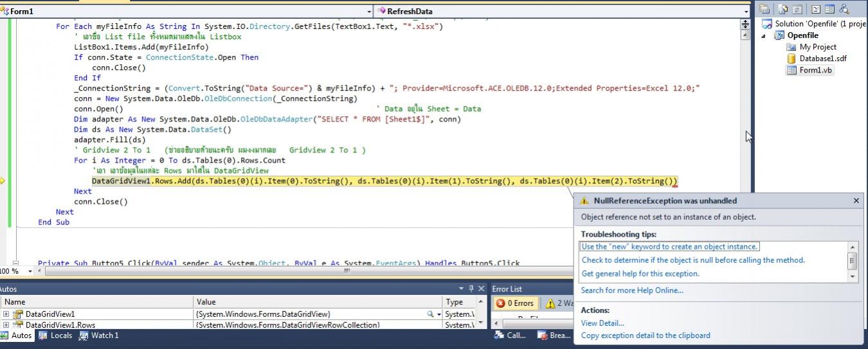Screen dimensions: 868x349
Task: Click the Database1.sdf database icon
Action: (791, 58)
